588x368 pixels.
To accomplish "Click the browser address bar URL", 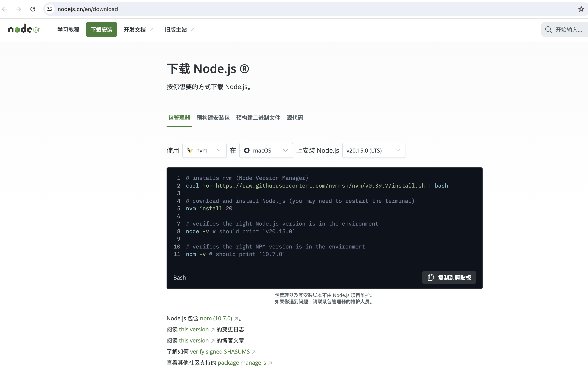I will pos(88,9).
